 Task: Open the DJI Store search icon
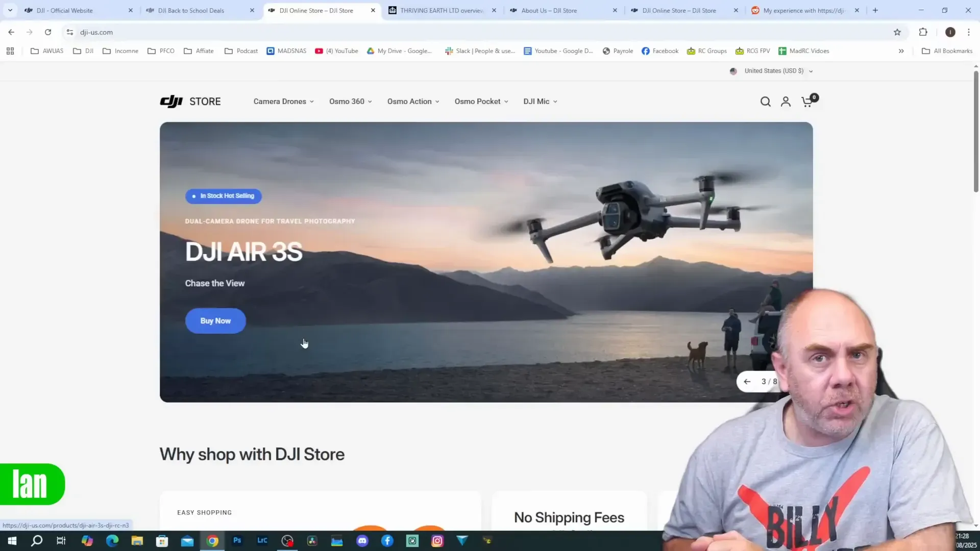pos(765,102)
